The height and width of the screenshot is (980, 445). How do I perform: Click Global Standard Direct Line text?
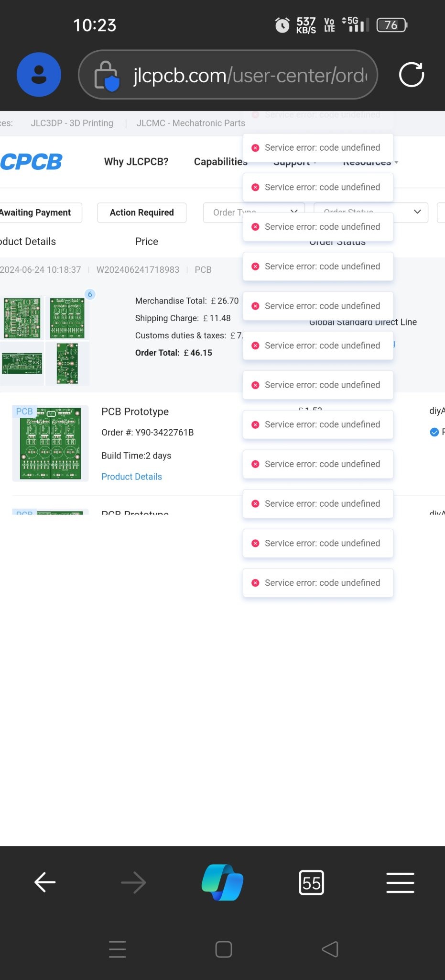click(363, 322)
